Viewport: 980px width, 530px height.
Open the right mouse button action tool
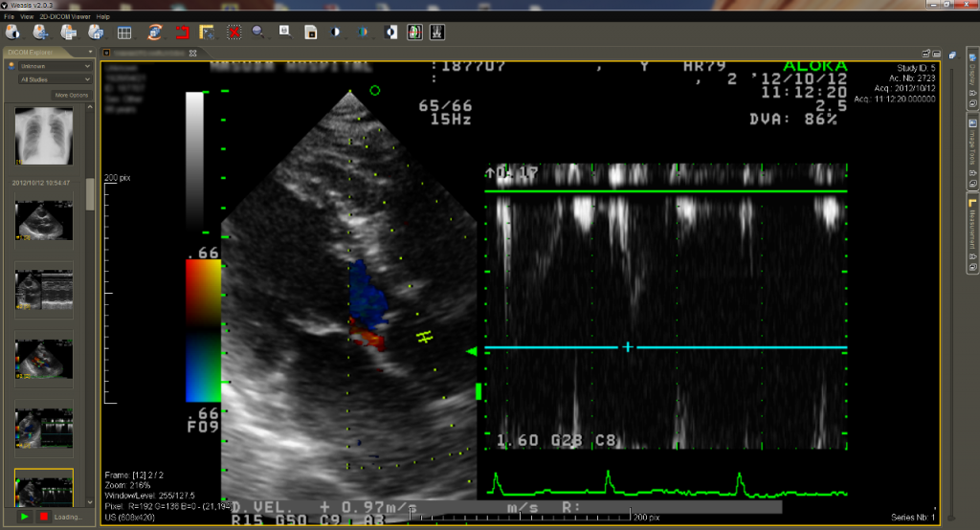pos(69,32)
